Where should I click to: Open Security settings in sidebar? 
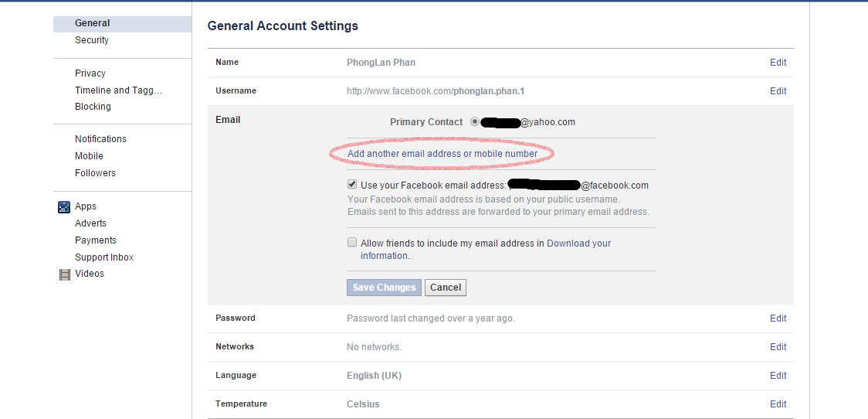(x=92, y=40)
